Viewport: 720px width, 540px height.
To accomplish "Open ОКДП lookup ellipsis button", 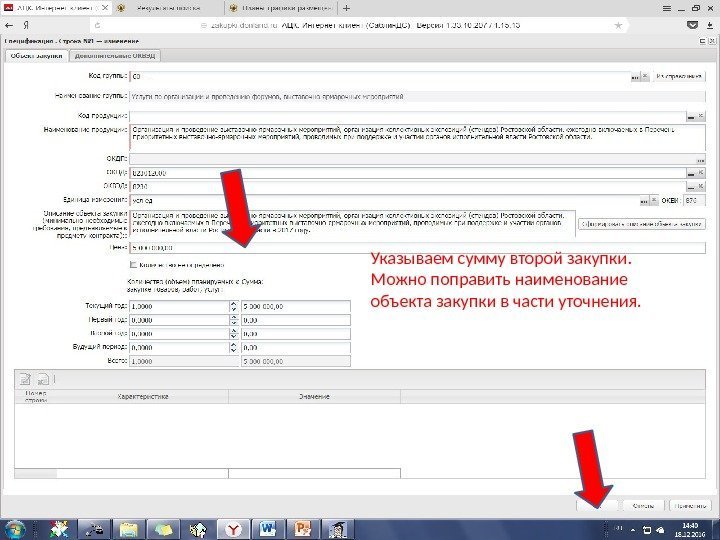I will tap(700, 160).
